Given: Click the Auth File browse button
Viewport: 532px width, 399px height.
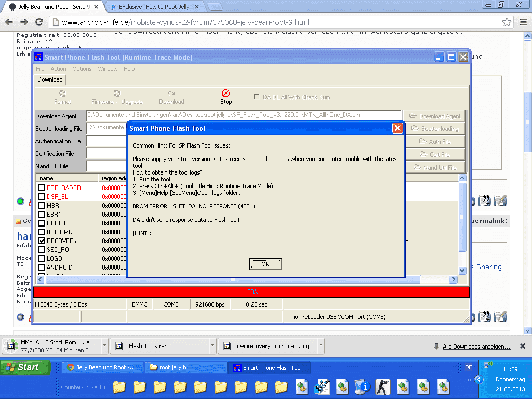Looking at the screenshot, I should pos(435,141).
